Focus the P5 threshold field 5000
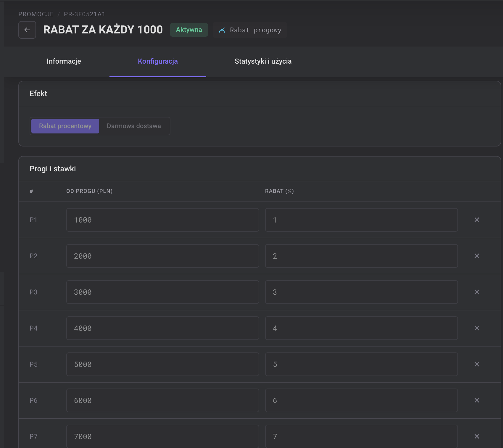The height and width of the screenshot is (448, 503). pyautogui.click(x=163, y=364)
